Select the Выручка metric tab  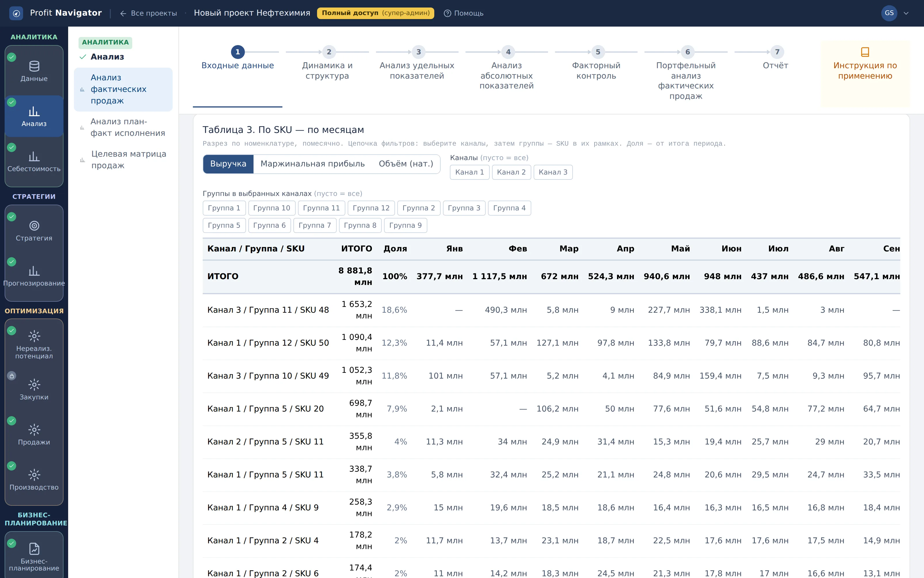tap(228, 164)
